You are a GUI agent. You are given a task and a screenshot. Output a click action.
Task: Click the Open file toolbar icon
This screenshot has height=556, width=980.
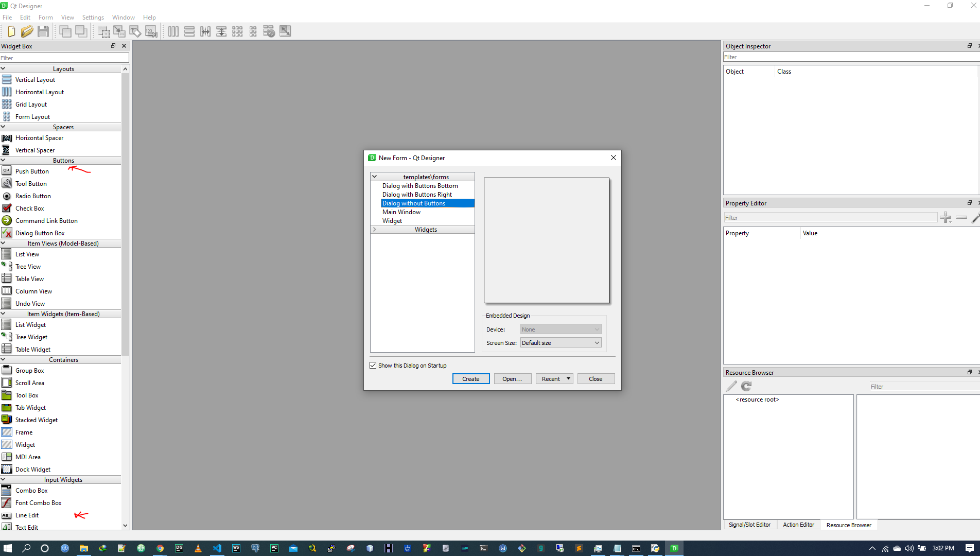tap(27, 31)
